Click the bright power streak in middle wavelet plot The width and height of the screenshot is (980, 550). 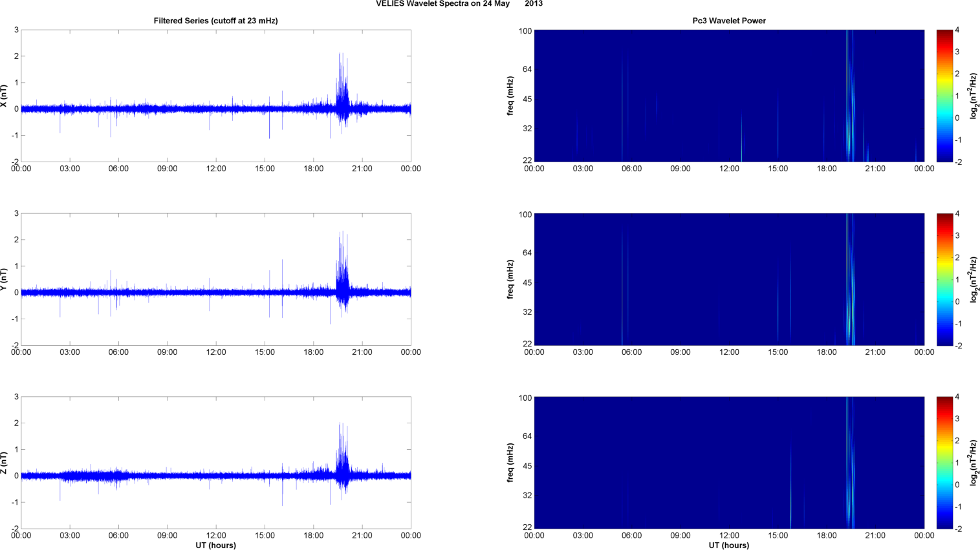tap(850, 279)
